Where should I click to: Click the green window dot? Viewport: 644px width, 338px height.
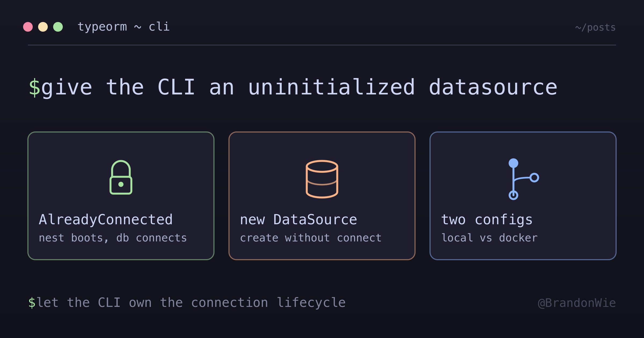tap(58, 27)
